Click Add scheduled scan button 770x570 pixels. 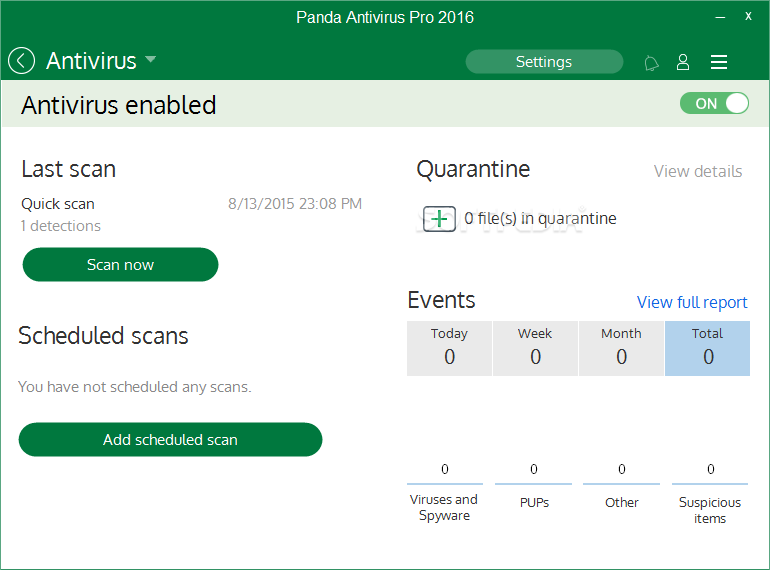[170, 439]
